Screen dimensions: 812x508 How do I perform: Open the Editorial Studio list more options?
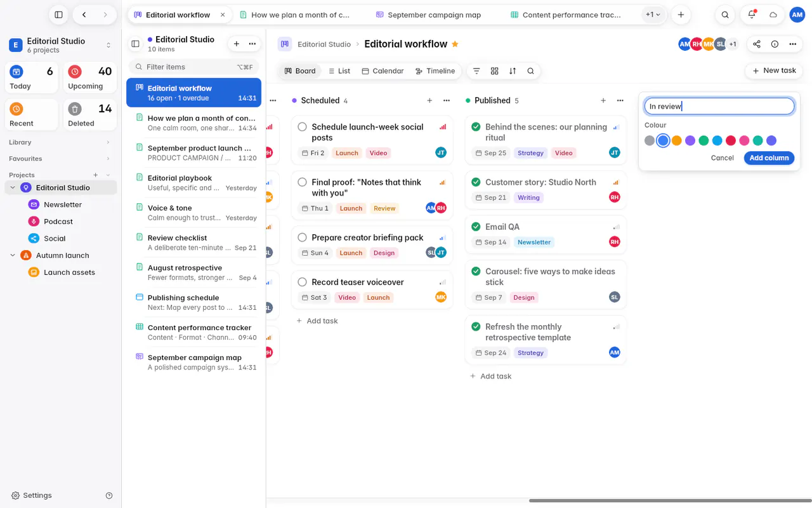pyautogui.click(x=252, y=44)
